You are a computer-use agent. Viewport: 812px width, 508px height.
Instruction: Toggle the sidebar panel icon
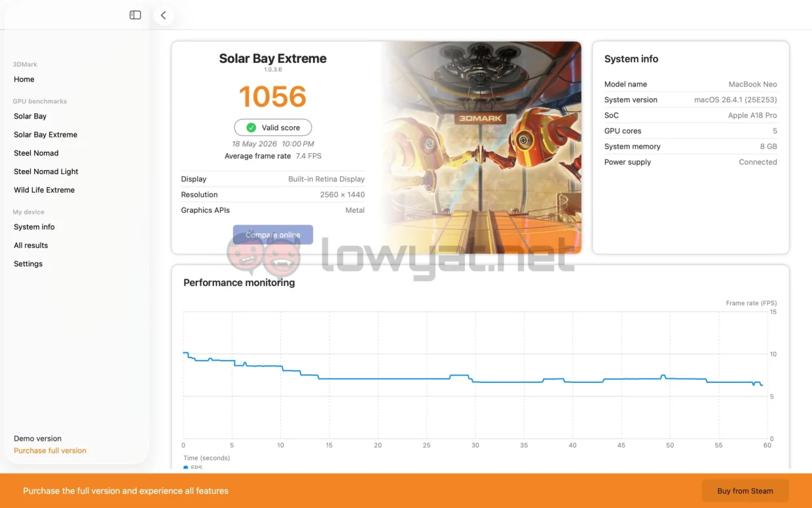click(136, 15)
